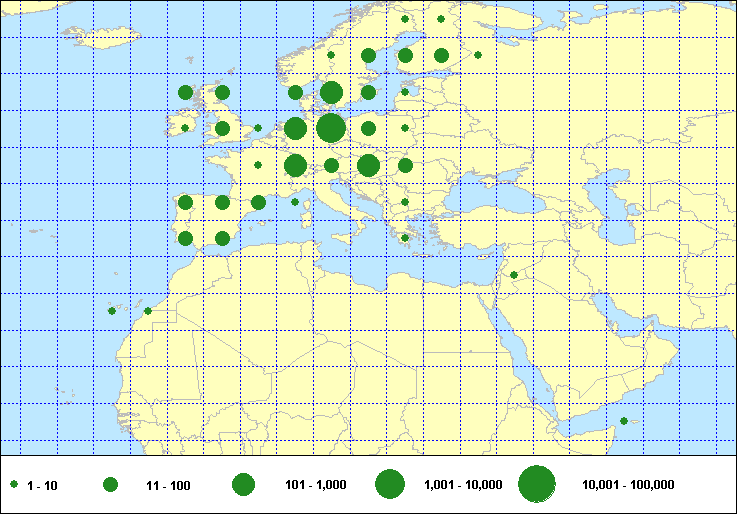Click the 10,001 - 100,000 legend circle symbol

[x=537, y=485]
